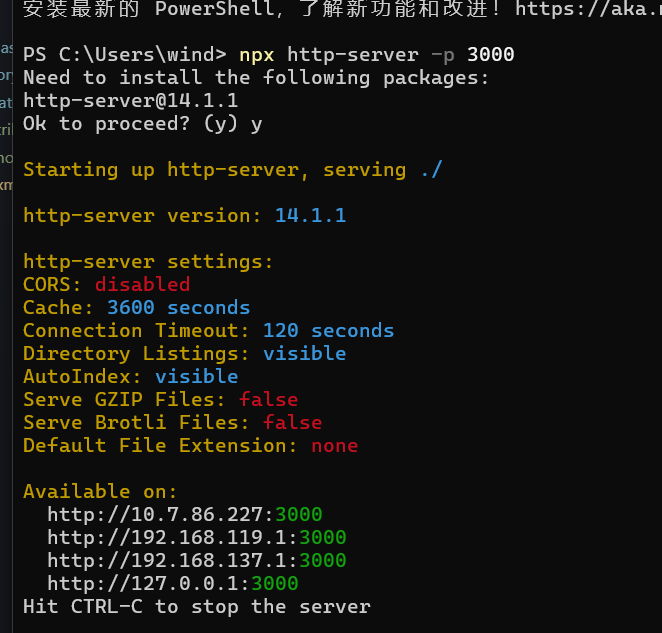
Task: Click the Serve Brotli Files false value
Action: tap(292, 423)
